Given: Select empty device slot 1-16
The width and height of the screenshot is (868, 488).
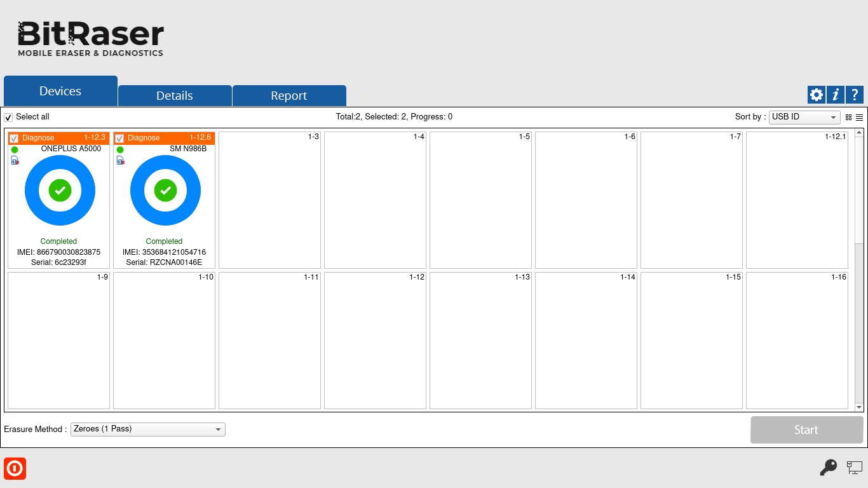Looking at the screenshot, I should coord(797,341).
